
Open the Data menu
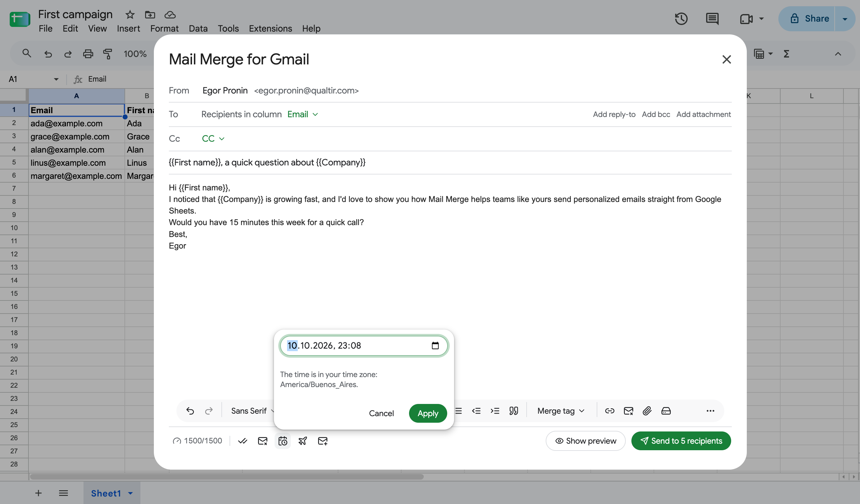click(198, 28)
